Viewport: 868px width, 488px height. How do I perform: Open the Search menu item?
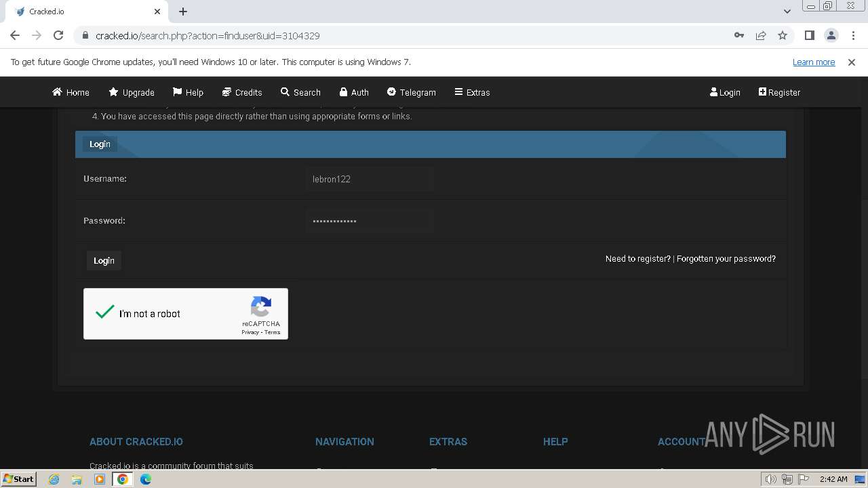[300, 92]
